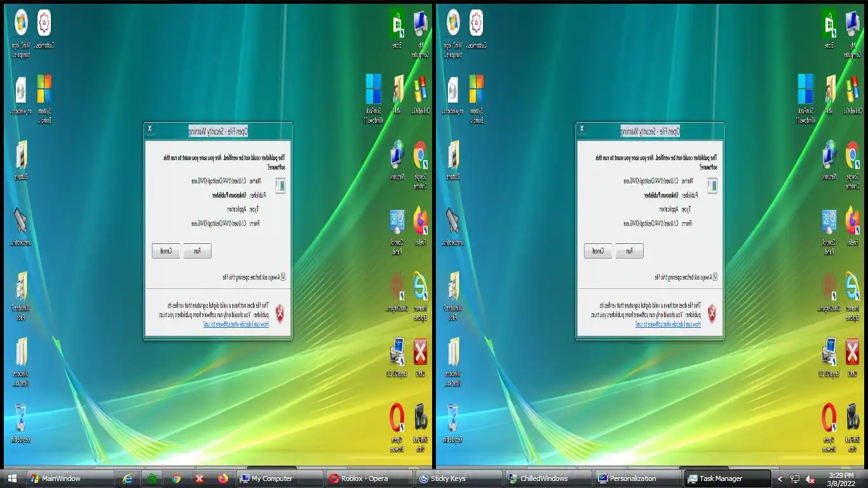Click Firefox icon on the taskbar
Image resolution: width=868 pixels, height=488 pixels.
click(223, 478)
